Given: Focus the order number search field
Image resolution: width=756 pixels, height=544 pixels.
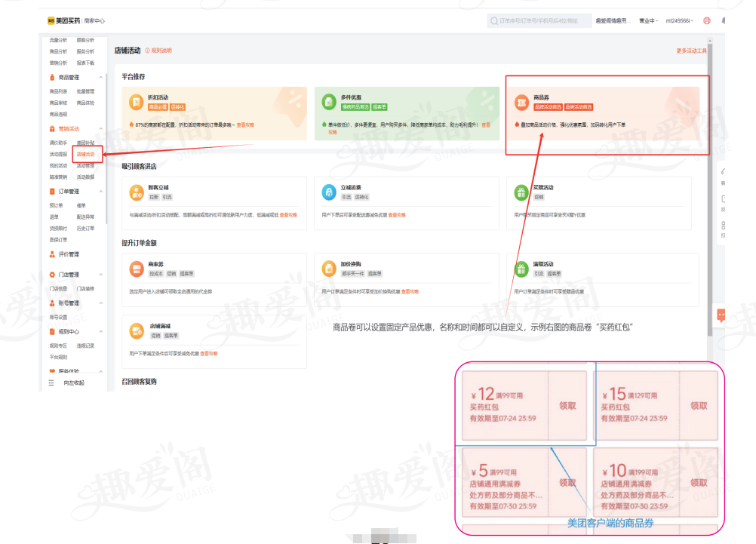Looking at the screenshot, I should [539, 21].
